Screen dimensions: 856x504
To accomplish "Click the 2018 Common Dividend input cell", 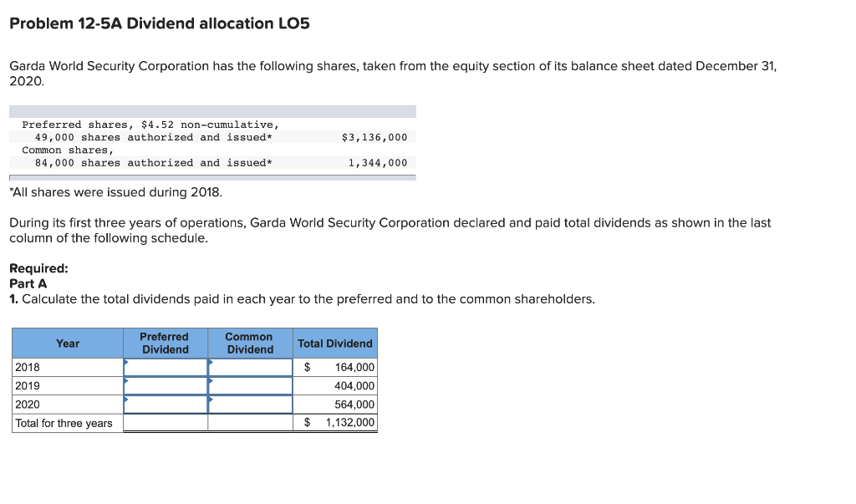I will [250, 368].
